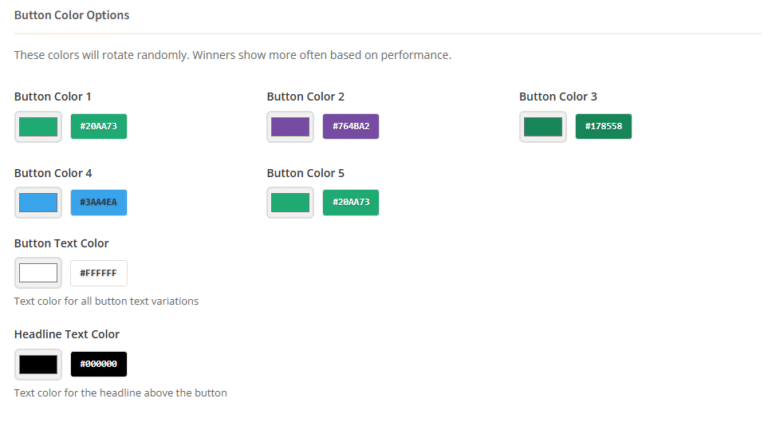Open the blue Button Color 4 swatch

click(x=38, y=203)
